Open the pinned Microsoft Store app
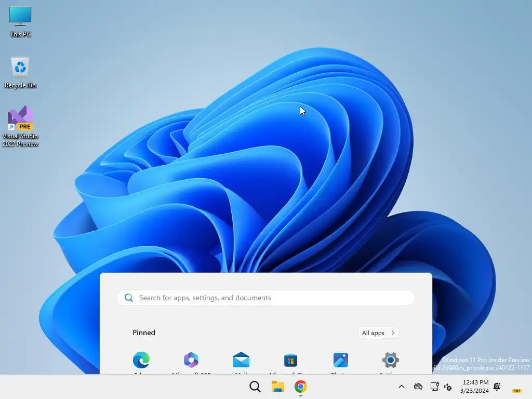This screenshot has width=532, height=399. click(291, 360)
